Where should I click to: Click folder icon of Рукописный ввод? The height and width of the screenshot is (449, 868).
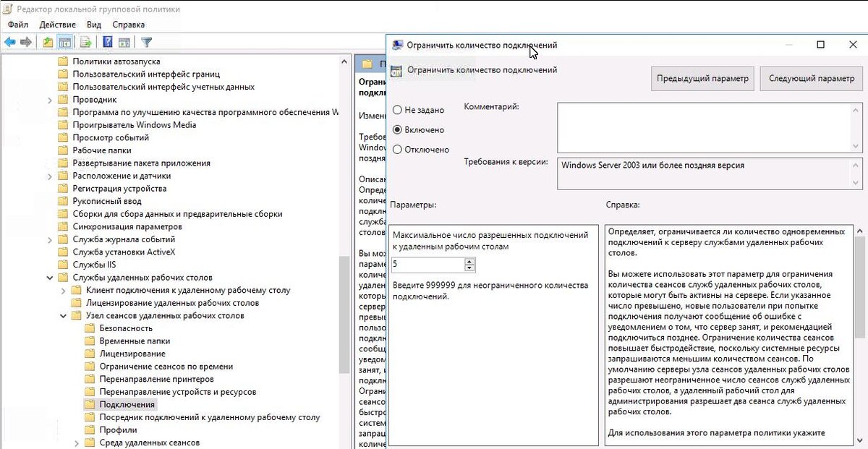pos(63,201)
